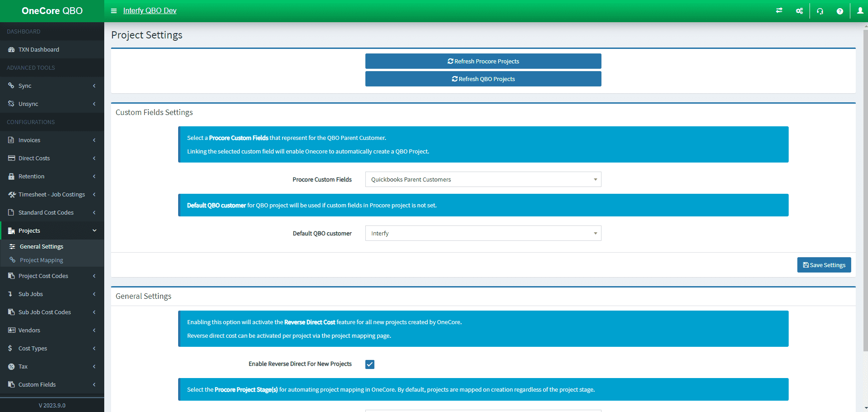Image resolution: width=868 pixels, height=412 pixels.
Task: Click the Sync link icon in sidebar
Action: click(x=11, y=86)
